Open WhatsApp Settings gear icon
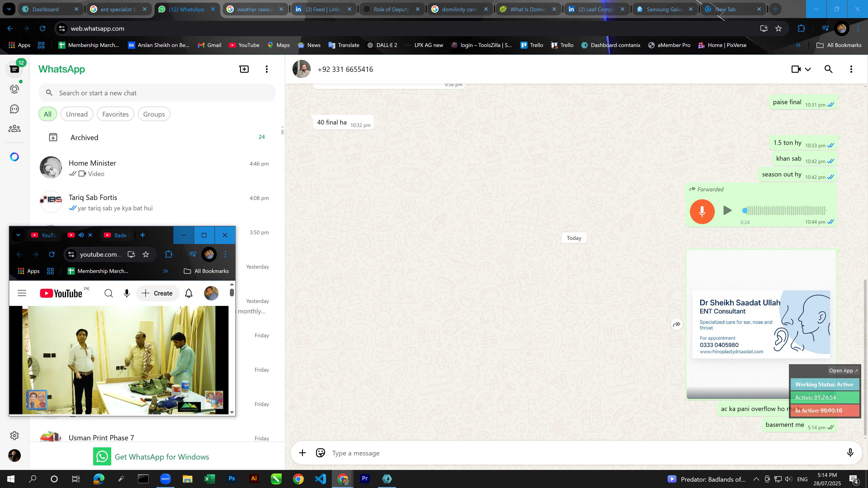 click(x=14, y=435)
